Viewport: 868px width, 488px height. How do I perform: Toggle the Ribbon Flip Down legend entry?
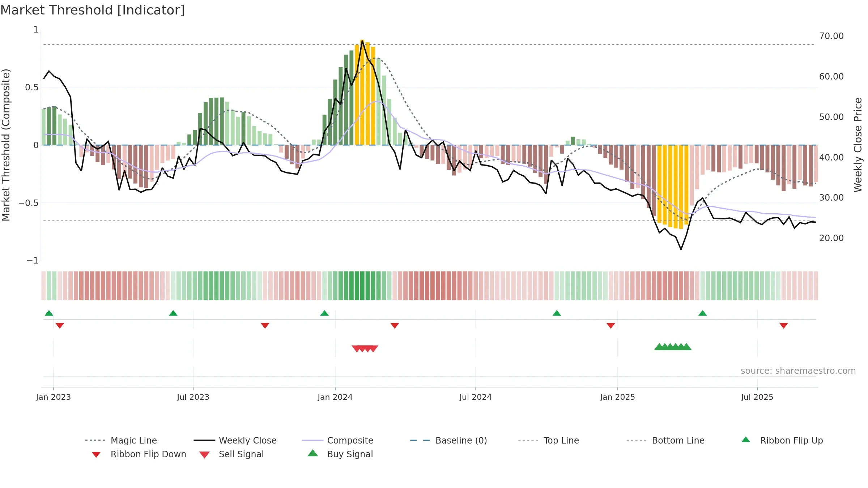(x=139, y=454)
